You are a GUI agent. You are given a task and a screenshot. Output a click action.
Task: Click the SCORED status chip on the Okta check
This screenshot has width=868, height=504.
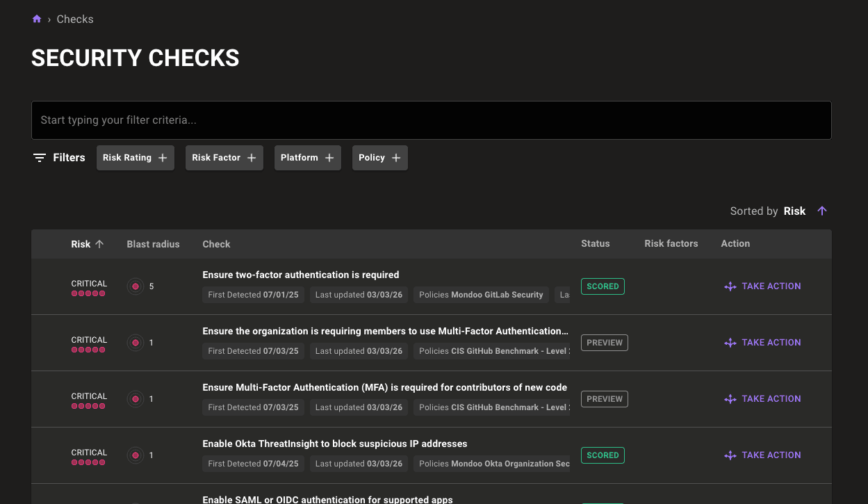pyautogui.click(x=603, y=455)
